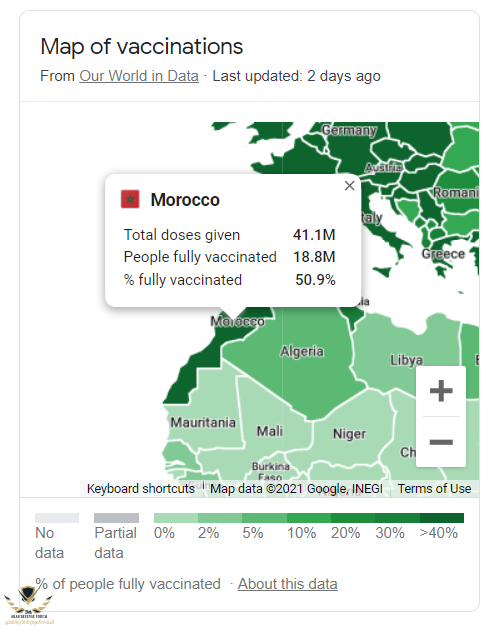This screenshot has width=494, height=626.
Task: Select Algeria on the map
Action: point(302,351)
